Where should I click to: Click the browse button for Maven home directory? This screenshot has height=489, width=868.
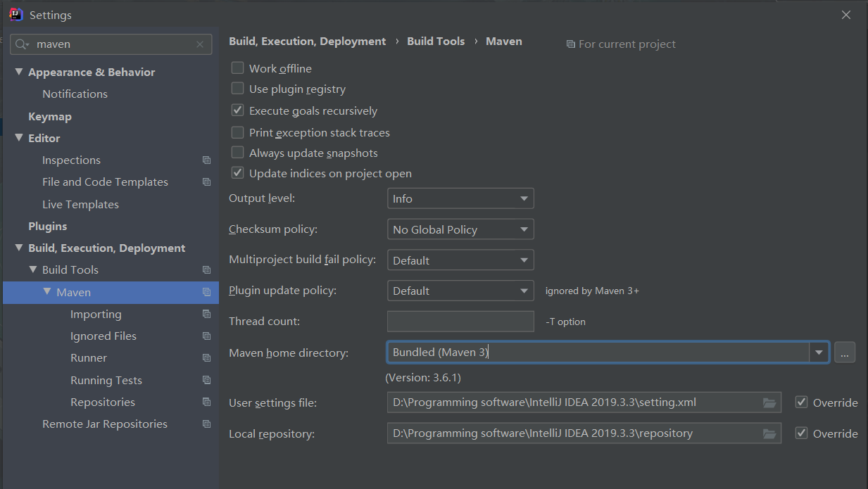tap(845, 353)
